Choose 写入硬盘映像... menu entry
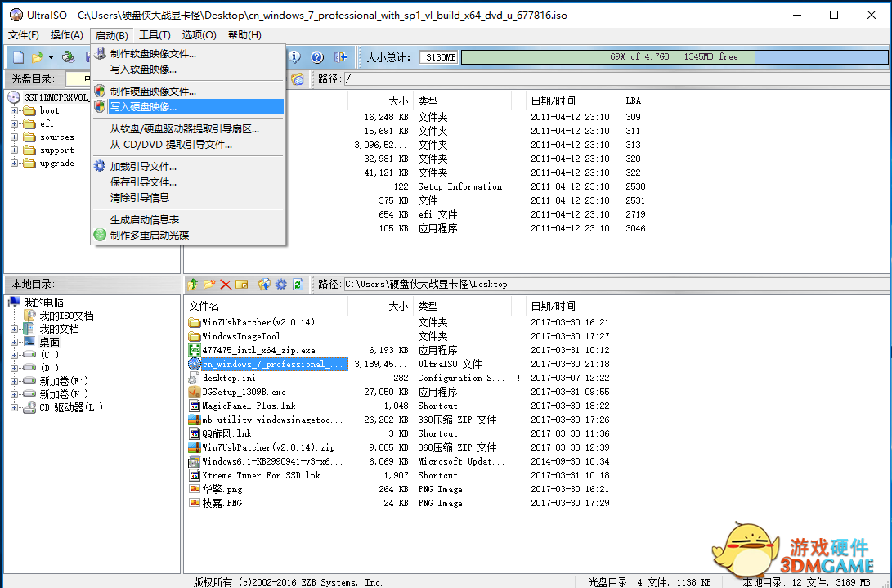The width and height of the screenshot is (892, 588). (x=188, y=106)
